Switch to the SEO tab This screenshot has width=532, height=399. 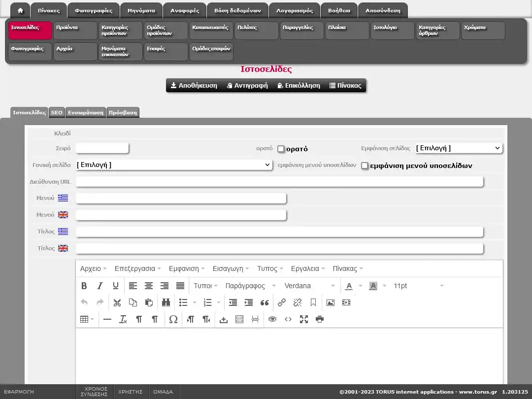point(57,112)
